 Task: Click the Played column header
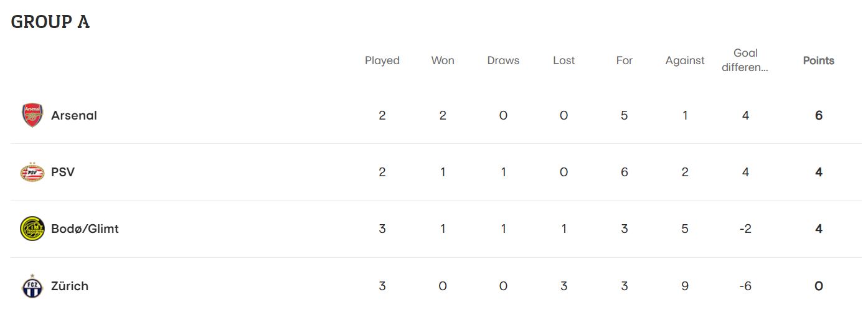click(x=382, y=60)
